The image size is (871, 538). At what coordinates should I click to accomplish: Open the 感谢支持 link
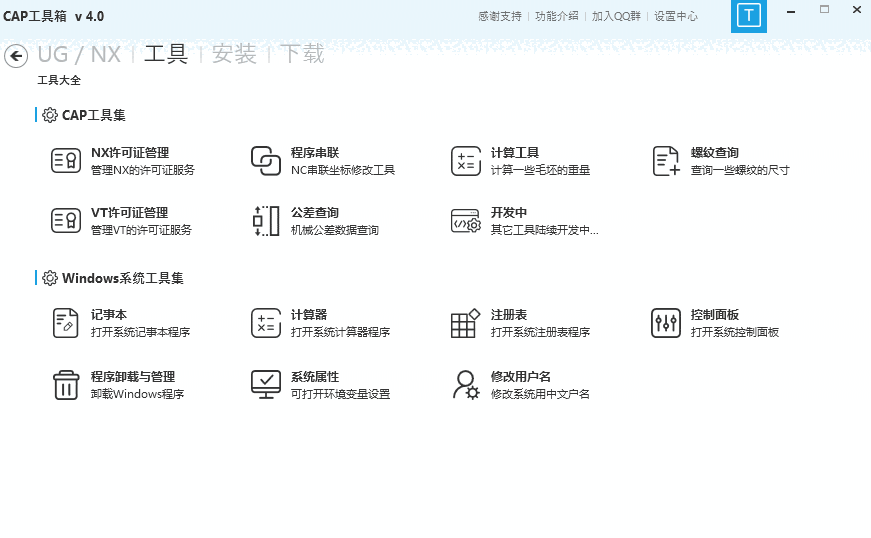(500, 17)
